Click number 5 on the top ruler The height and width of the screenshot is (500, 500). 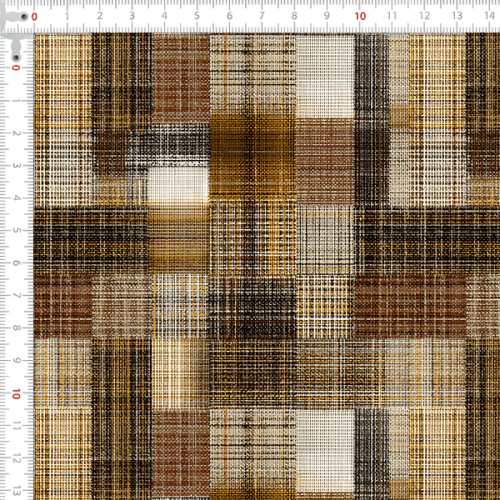pos(197,16)
